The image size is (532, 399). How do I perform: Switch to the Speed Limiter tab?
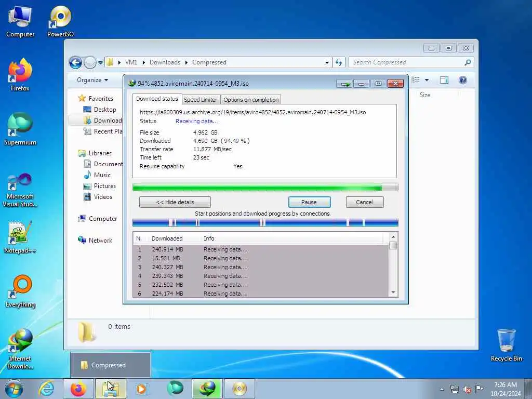click(x=201, y=100)
